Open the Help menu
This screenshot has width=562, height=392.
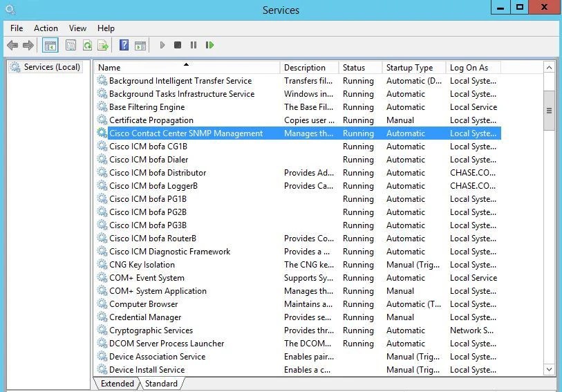(106, 28)
